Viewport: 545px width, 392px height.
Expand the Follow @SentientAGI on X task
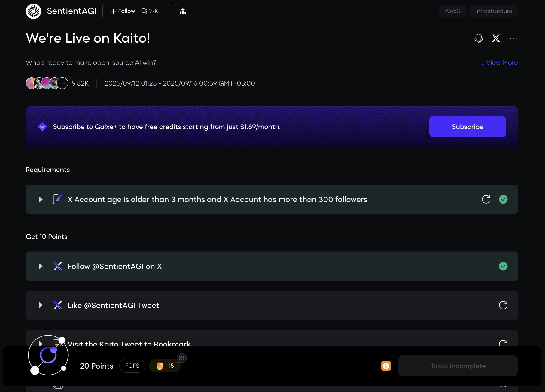(41, 266)
